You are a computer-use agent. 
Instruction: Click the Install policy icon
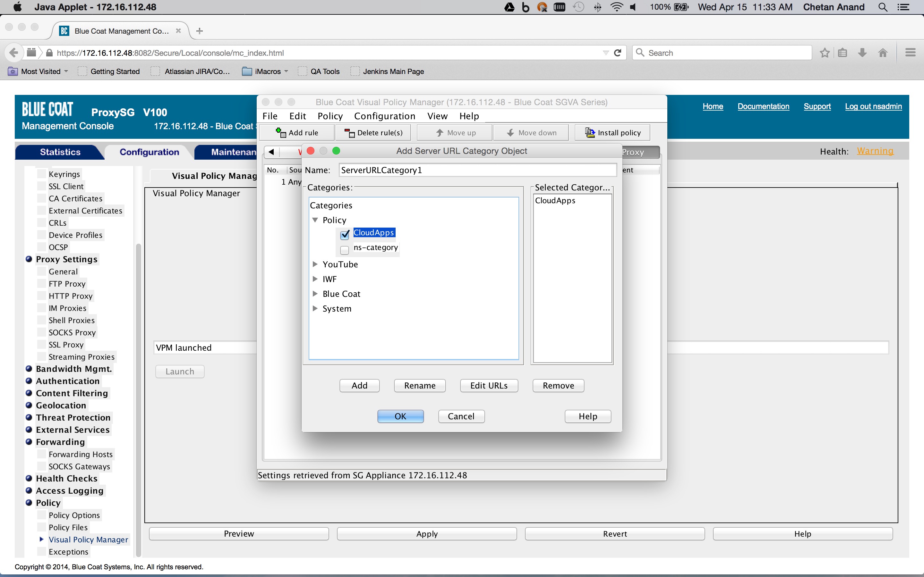pyautogui.click(x=590, y=132)
